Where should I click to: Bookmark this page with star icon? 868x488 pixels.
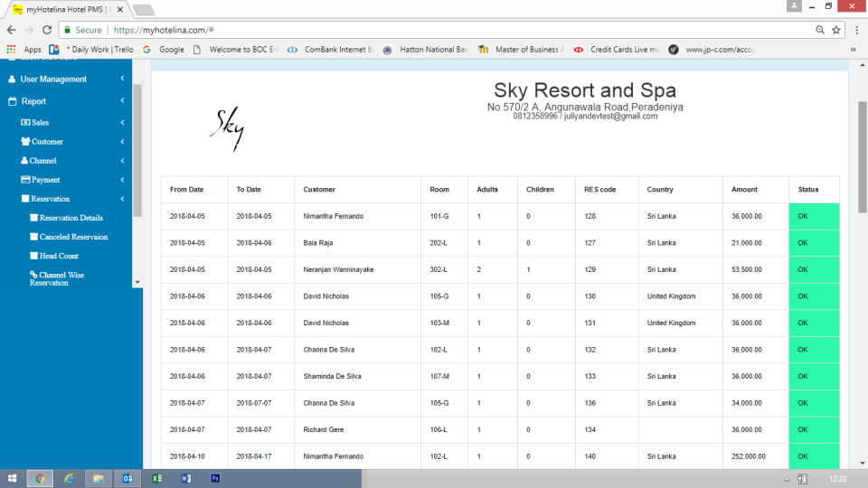click(x=835, y=30)
